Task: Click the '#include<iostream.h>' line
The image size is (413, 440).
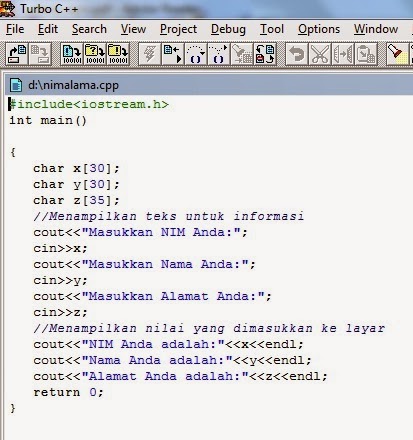Action: coord(89,104)
